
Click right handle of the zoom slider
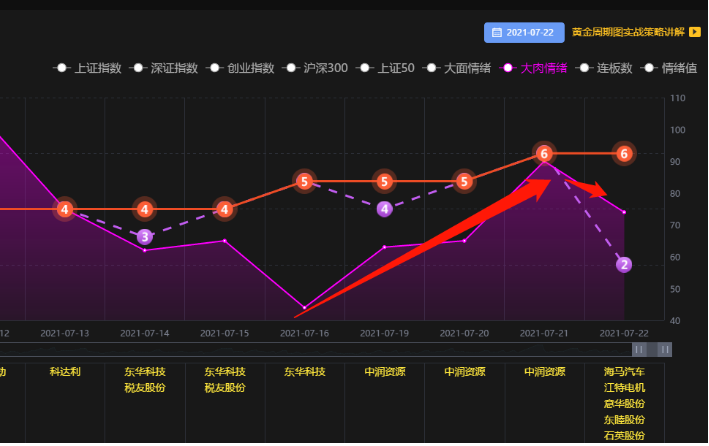(x=665, y=349)
